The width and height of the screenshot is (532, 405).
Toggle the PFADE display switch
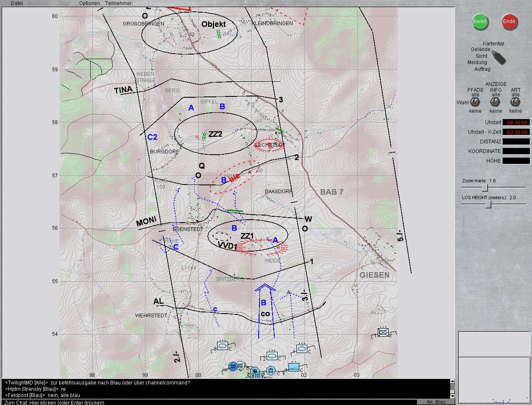tap(475, 102)
